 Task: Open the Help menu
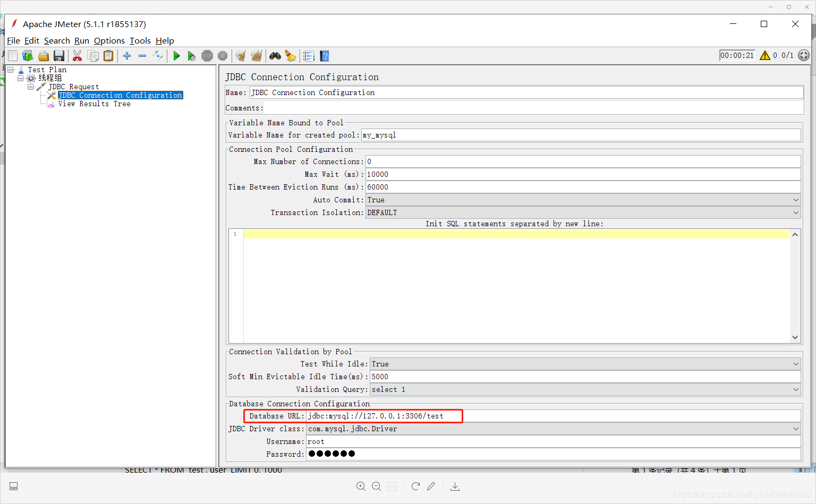pos(165,41)
